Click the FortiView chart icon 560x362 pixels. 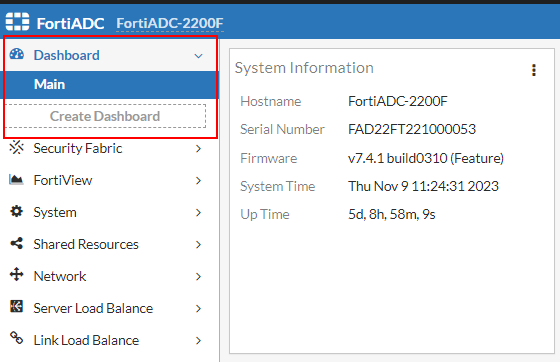[16, 179]
